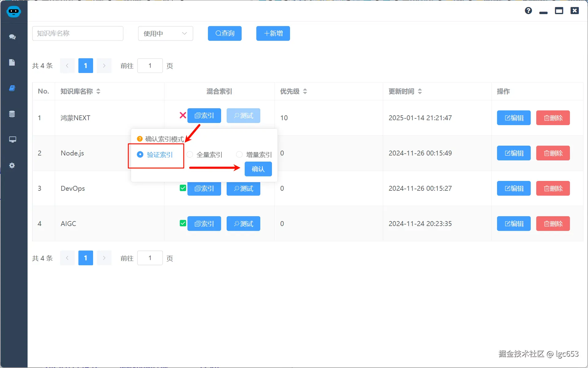Open the document icon in sidebar
Screen dimensions: 588x368
point(12,63)
